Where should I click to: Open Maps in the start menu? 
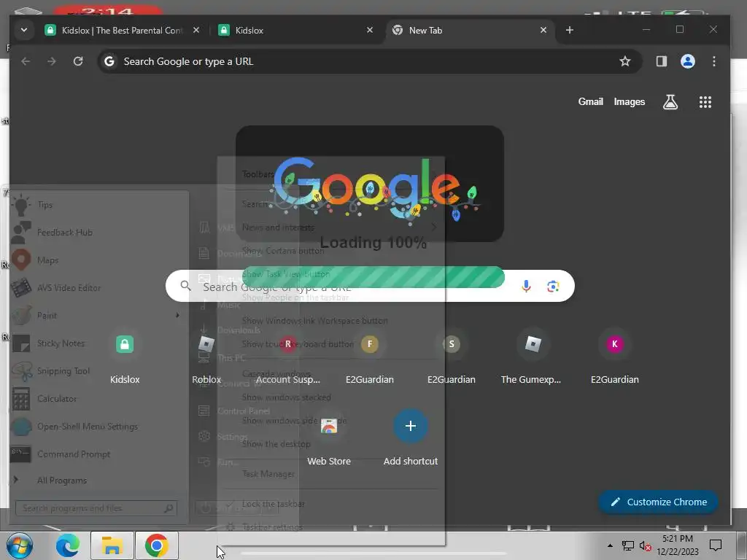tap(98, 260)
